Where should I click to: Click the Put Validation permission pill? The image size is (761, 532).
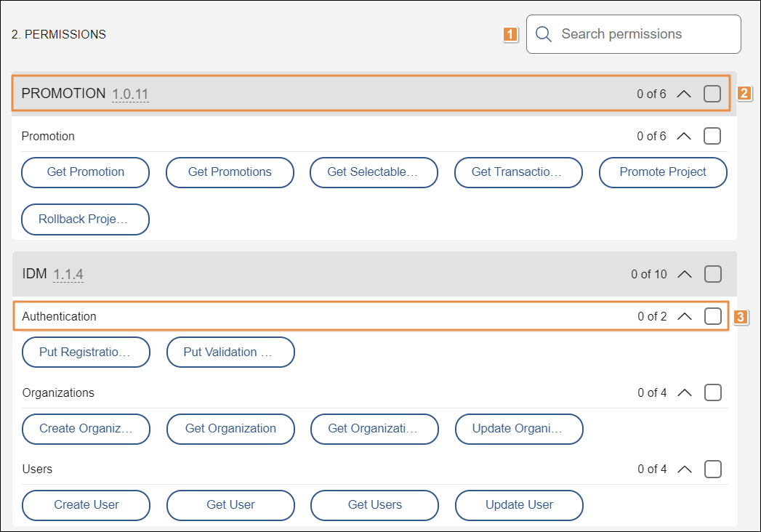point(230,352)
